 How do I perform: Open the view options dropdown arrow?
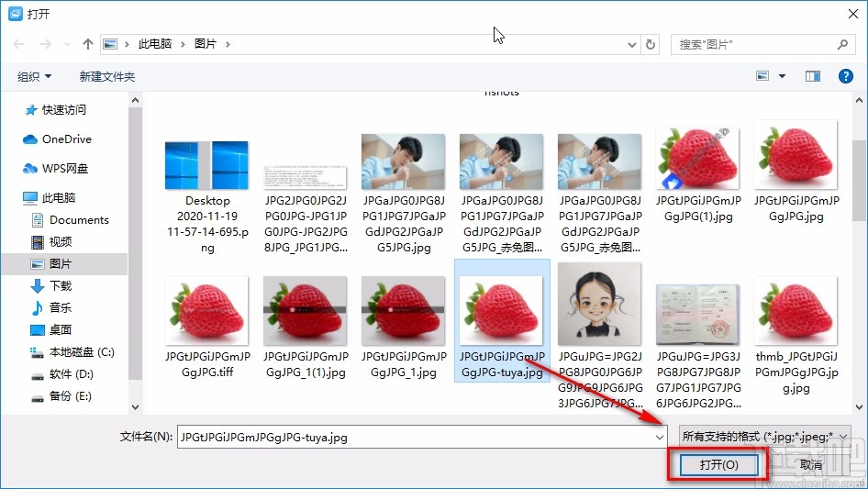(782, 76)
